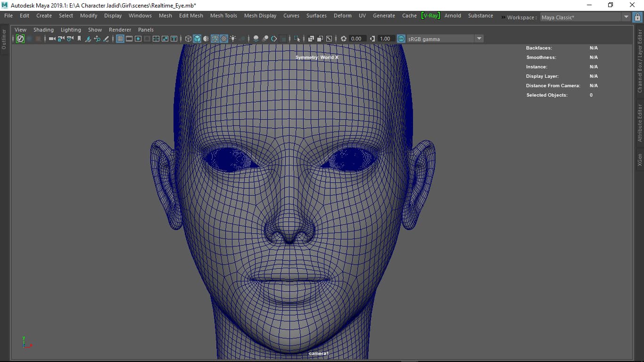Click the V-Ray render icon in panel toolbar

(x=20, y=39)
